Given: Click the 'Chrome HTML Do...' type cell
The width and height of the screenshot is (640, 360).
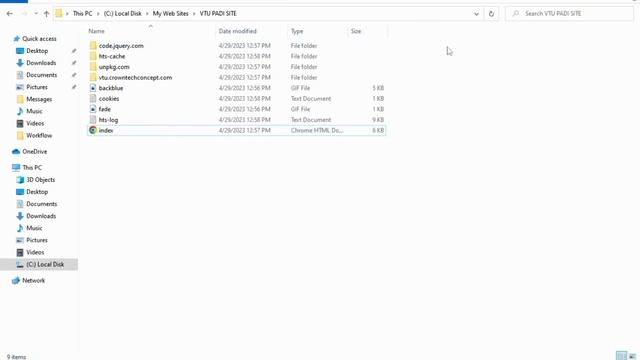Looking at the screenshot, I should tap(317, 131).
